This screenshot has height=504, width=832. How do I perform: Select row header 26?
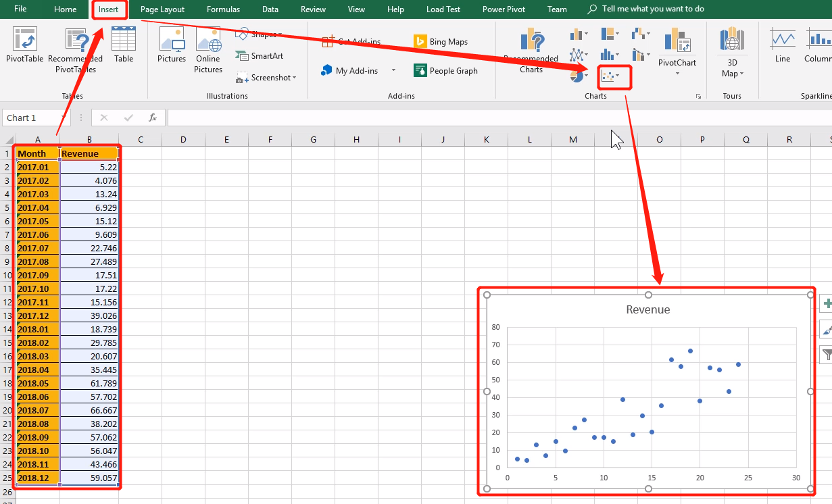click(7, 491)
